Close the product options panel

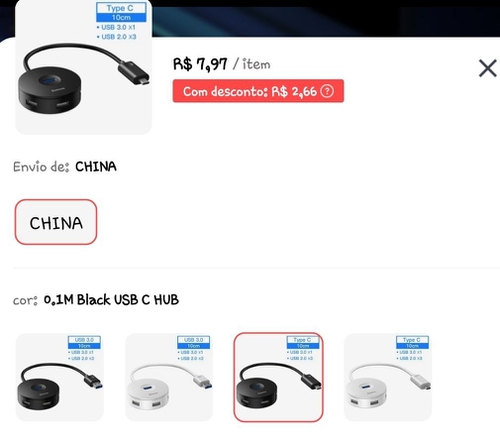pos(487,68)
